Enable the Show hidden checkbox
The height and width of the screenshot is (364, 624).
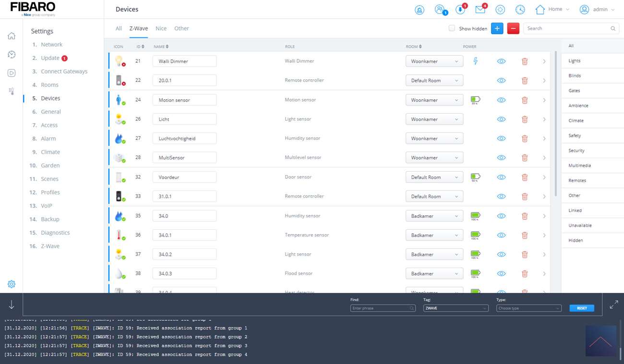452,28
